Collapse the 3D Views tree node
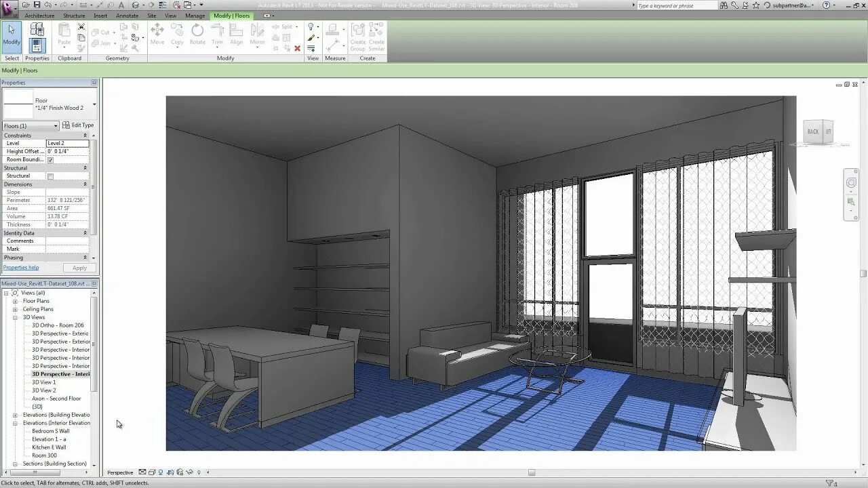This screenshot has height=488, width=868. (15, 317)
